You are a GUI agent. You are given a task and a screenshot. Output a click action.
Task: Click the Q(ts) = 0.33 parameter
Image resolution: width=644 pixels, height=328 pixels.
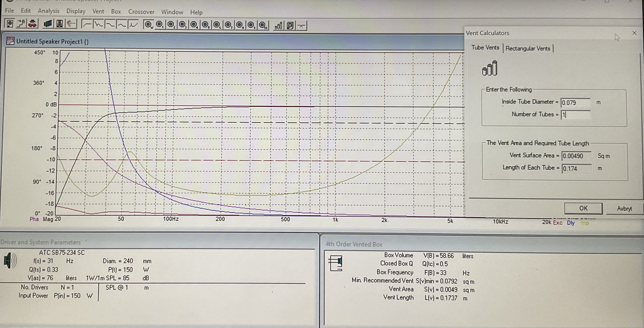pos(43,269)
